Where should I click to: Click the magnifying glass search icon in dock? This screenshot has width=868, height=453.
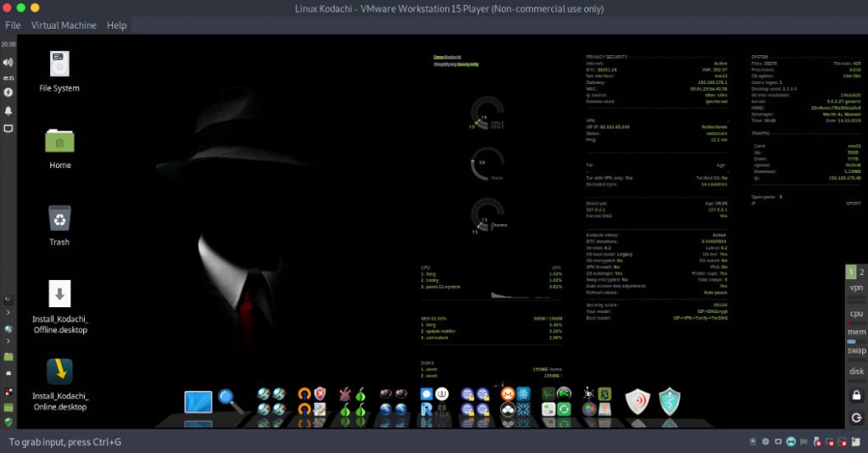230,400
